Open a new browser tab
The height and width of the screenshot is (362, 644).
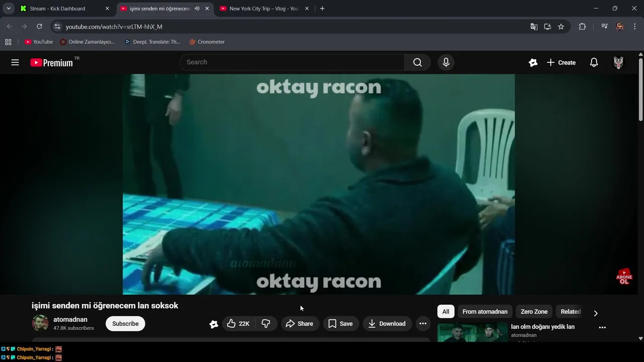point(322,9)
